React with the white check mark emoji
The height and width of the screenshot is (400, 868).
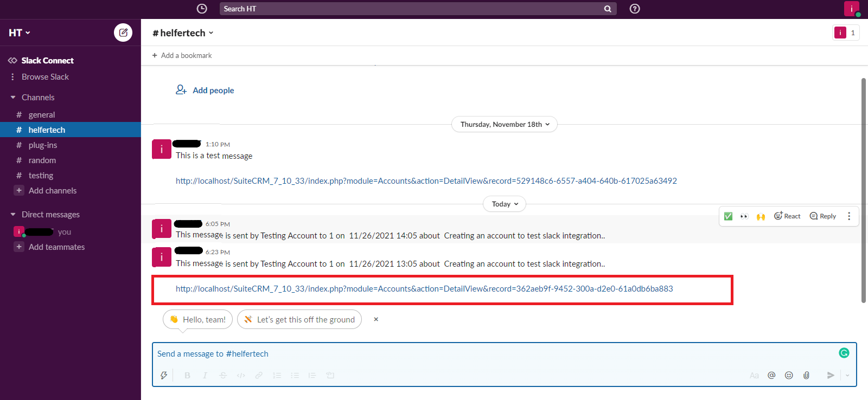coord(728,216)
